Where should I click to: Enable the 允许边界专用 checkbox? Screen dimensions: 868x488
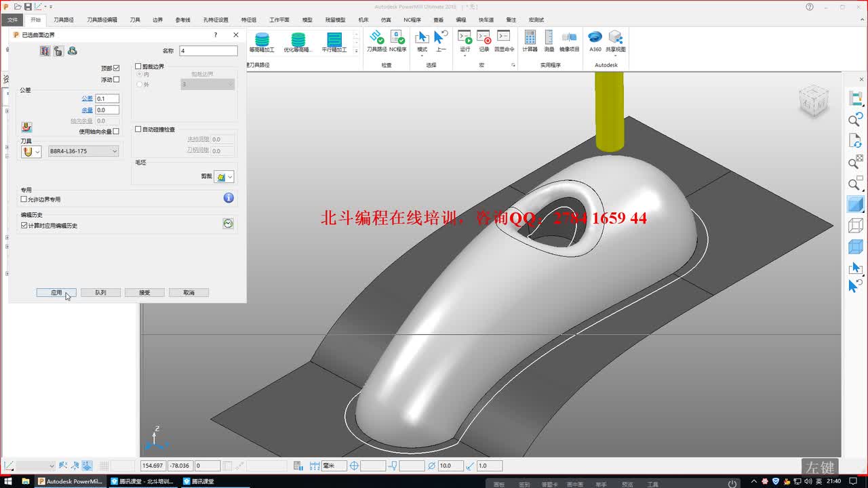point(24,199)
